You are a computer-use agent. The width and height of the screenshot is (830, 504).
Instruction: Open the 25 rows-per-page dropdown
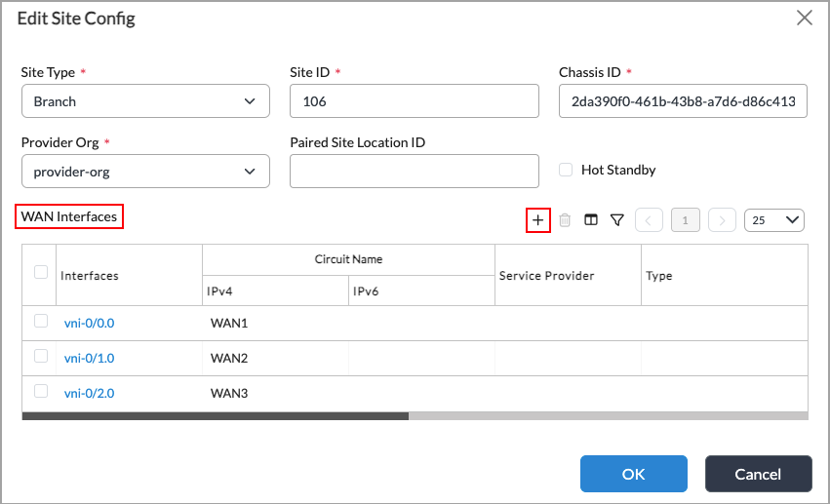773,220
